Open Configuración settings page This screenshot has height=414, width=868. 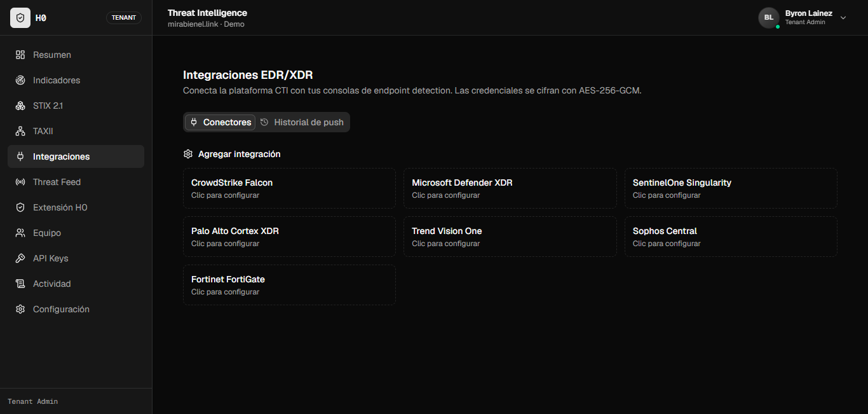click(x=76, y=309)
